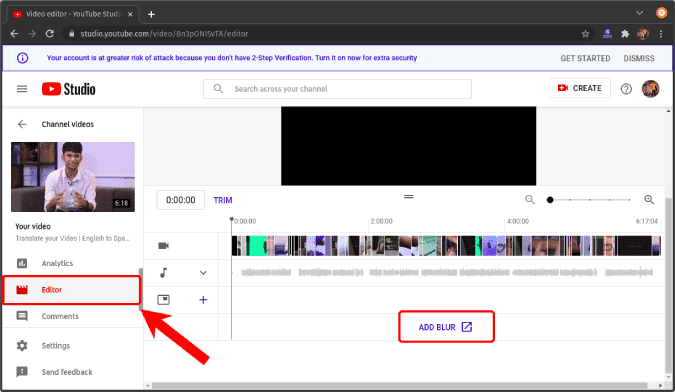Viewport: 675px width, 392px height.
Task: Click the 'Your video' label
Action: point(33,226)
